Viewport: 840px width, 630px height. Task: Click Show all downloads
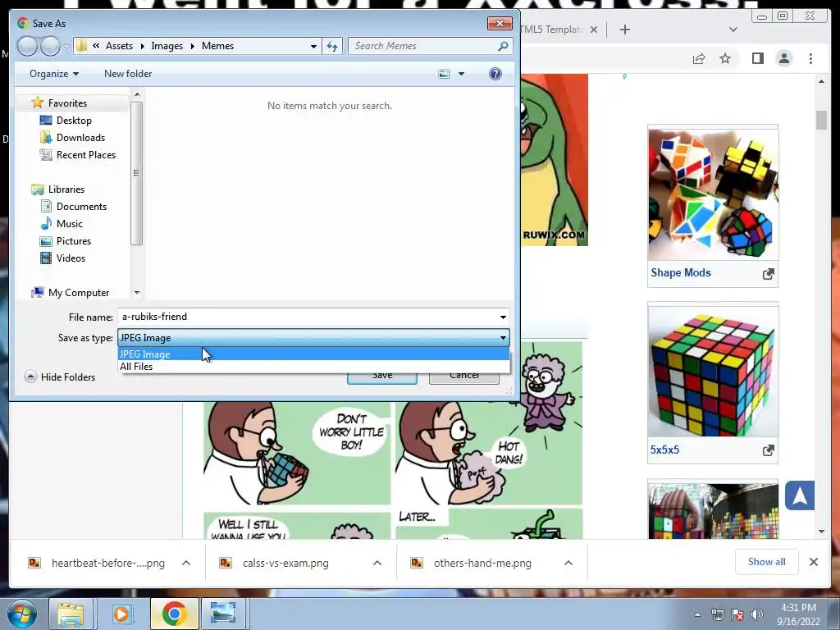767,562
